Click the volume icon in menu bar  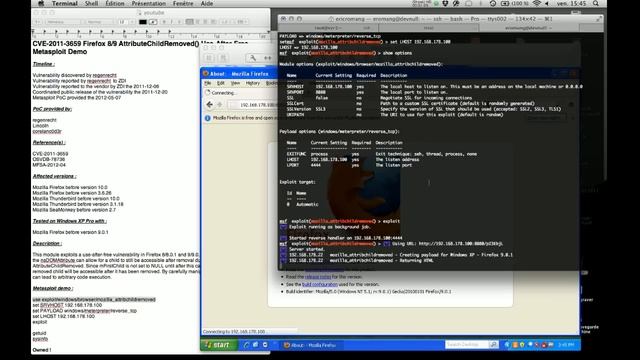click(x=547, y=4)
